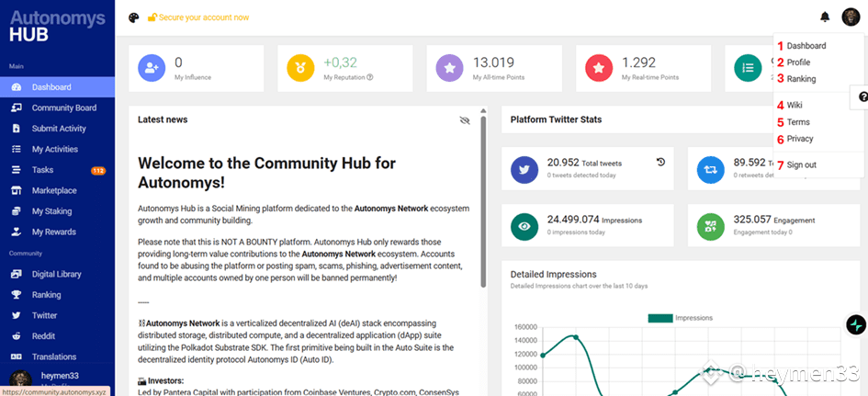Click the +0,32 reputation value

[341, 62]
